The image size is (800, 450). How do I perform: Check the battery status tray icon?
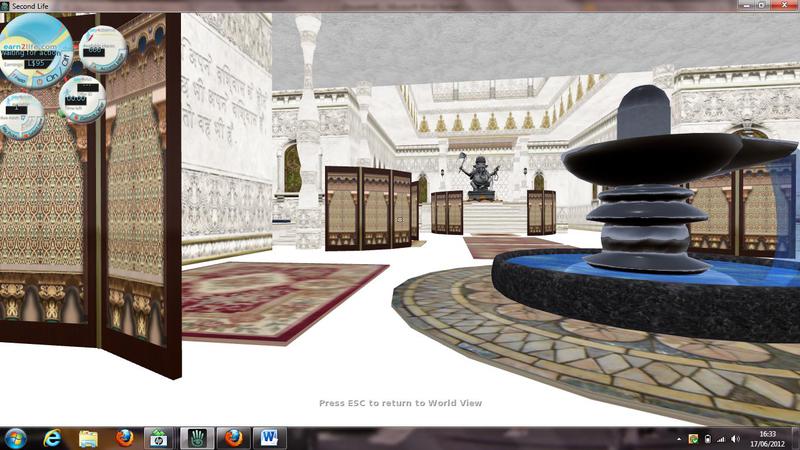(707, 439)
